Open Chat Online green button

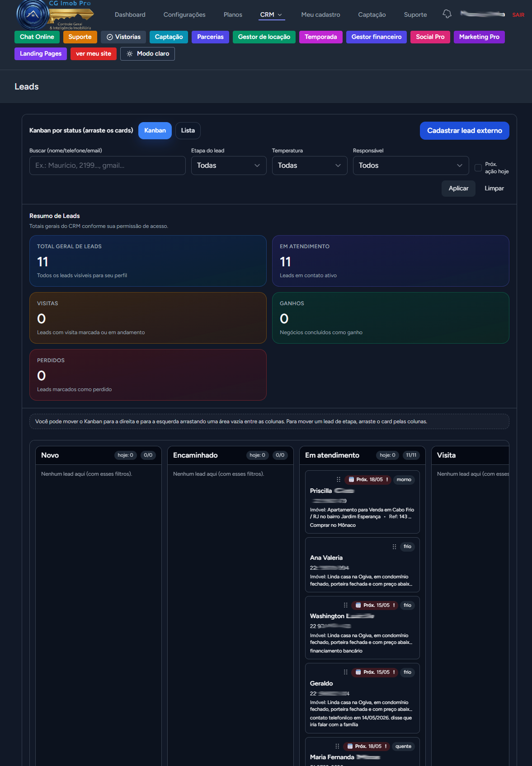[37, 37]
